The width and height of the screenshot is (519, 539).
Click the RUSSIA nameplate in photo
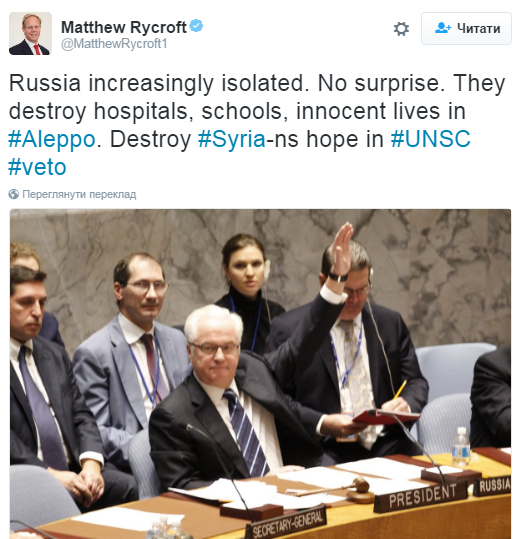pos(493,485)
